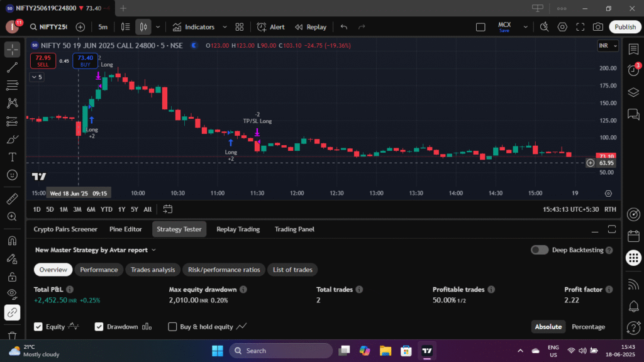Select the Absolute display mode
644x362 pixels.
pyautogui.click(x=548, y=327)
